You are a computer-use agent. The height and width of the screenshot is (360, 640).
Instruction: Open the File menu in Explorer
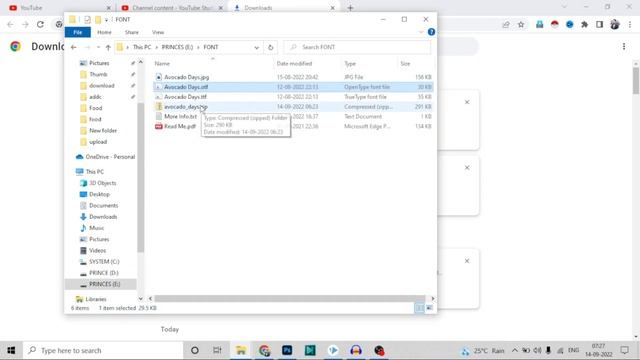click(78, 32)
